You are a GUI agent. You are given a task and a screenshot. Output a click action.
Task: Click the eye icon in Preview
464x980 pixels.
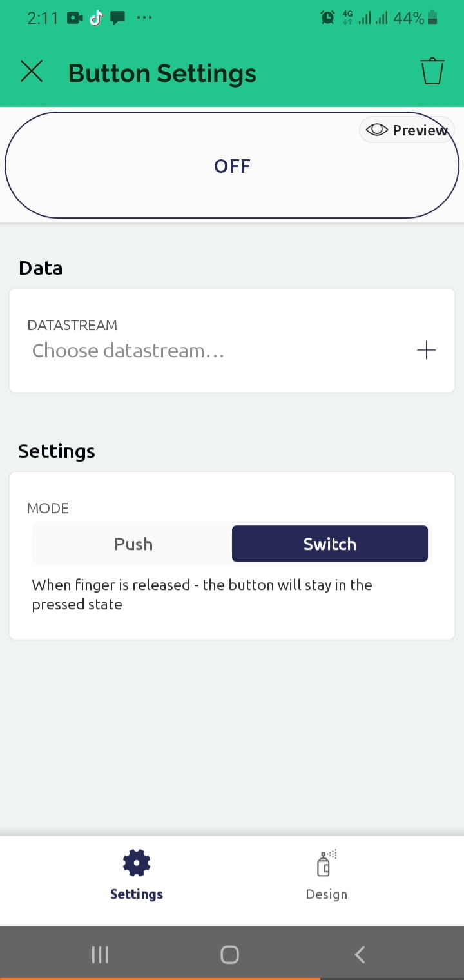pyautogui.click(x=376, y=130)
